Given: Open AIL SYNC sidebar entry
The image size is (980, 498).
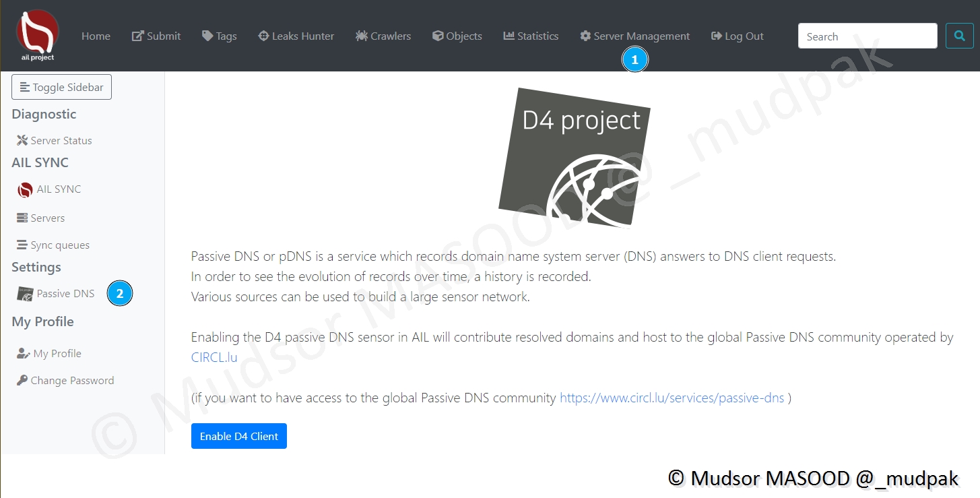Looking at the screenshot, I should pyautogui.click(x=49, y=189).
